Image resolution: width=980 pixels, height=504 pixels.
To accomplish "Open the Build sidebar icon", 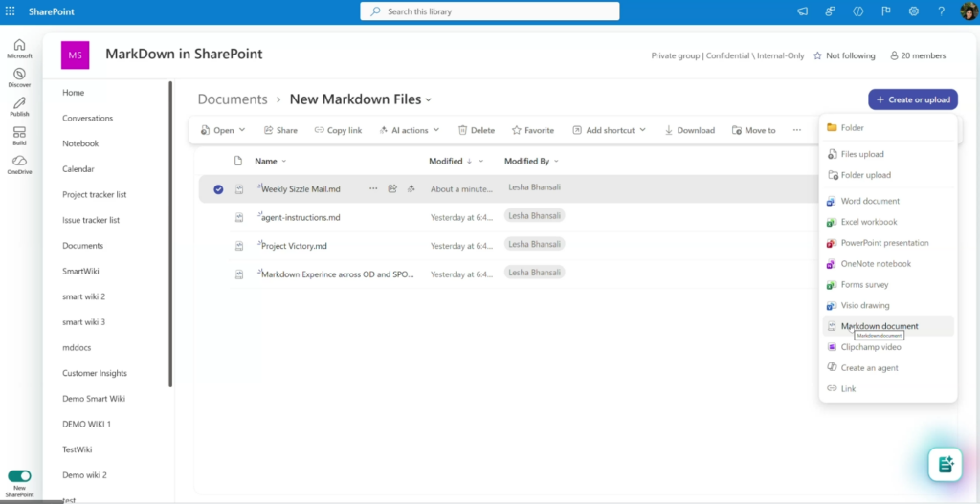I will (x=19, y=136).
